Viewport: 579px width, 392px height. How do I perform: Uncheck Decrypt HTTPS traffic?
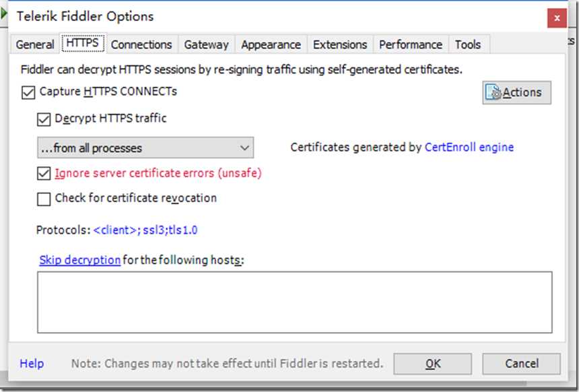tap(44, 119)
